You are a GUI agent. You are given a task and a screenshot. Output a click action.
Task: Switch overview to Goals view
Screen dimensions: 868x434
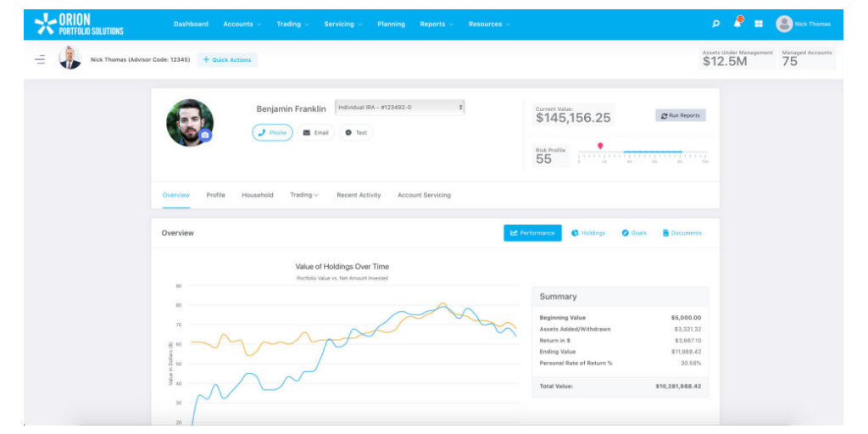tap(634, 233)
